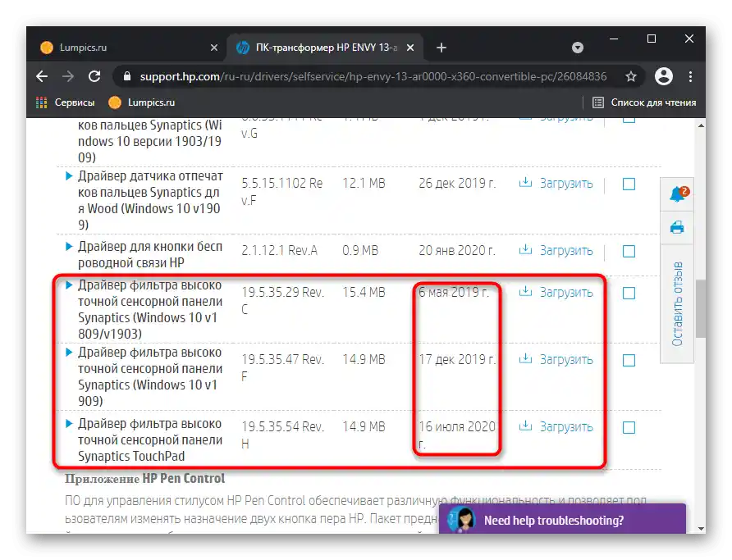
Task: Switch to the Lumpics.ru tab
Action: click(126, 48)
